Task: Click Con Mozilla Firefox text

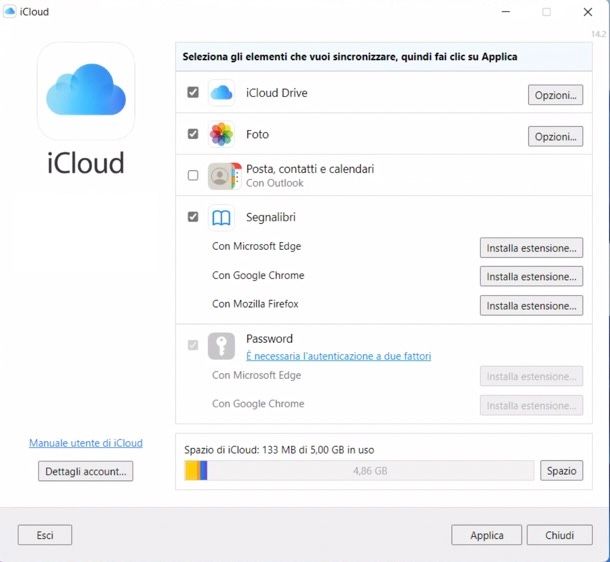Action: pos(255,304)
